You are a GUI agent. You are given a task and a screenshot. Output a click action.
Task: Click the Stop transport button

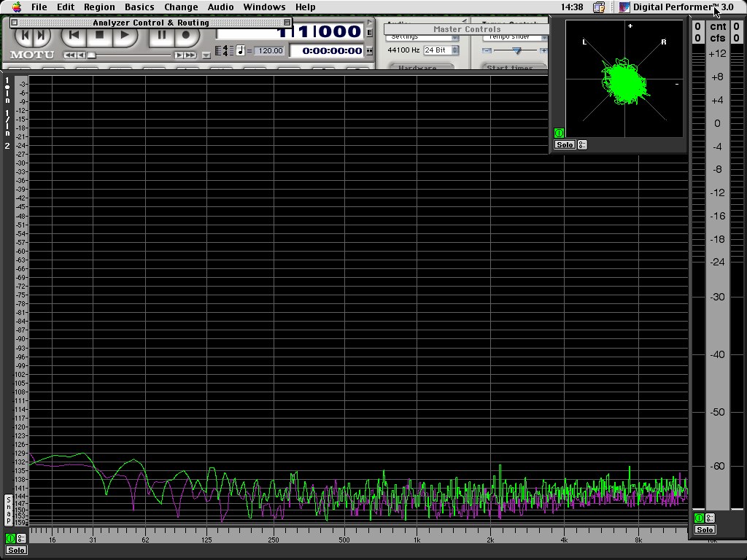coord(99,35)
